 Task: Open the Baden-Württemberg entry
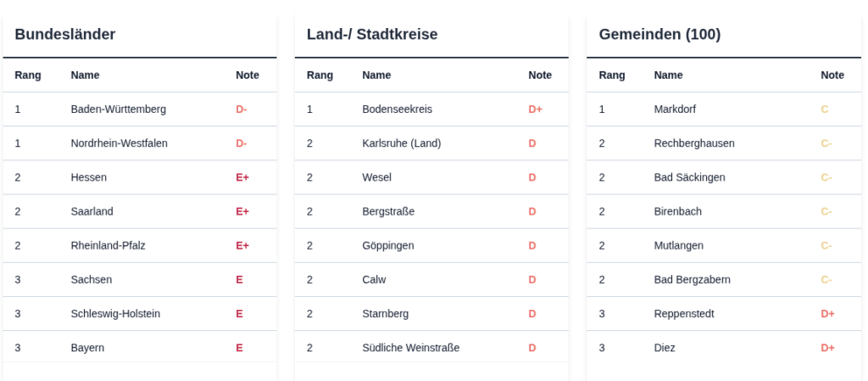coord(118,109)
